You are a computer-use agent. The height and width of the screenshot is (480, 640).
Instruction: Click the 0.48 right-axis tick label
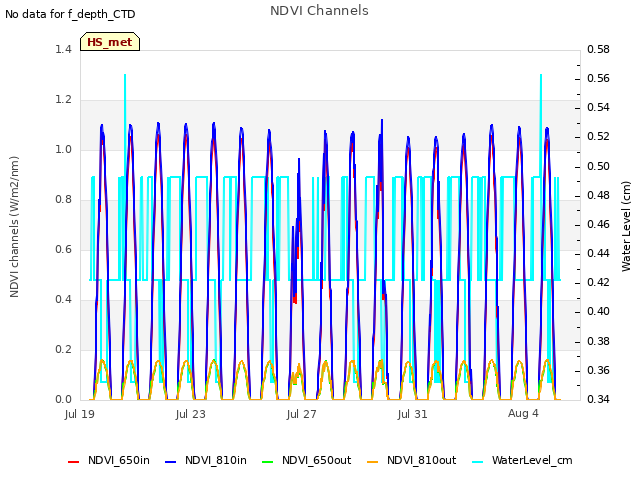pos(598,196)
